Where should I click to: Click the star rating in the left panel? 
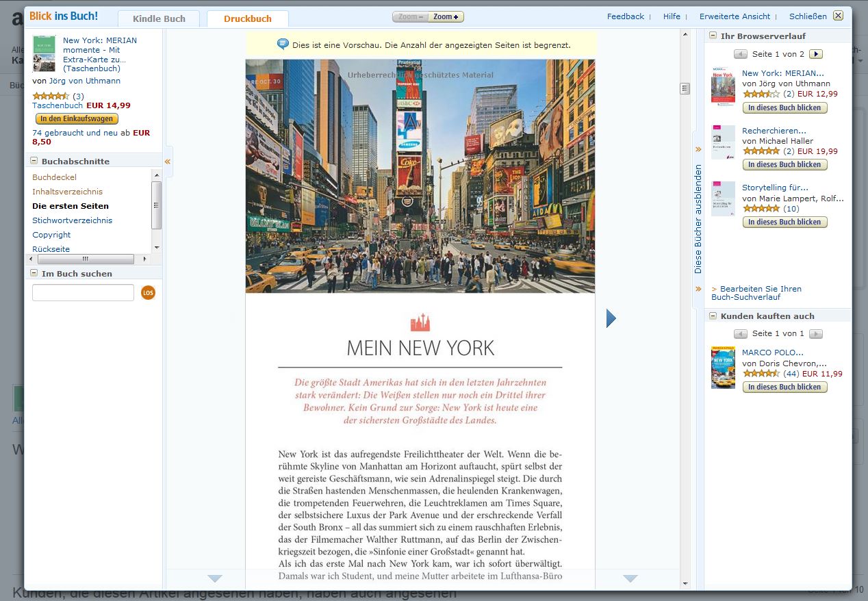pyautogui.click(x=51, y=96)
